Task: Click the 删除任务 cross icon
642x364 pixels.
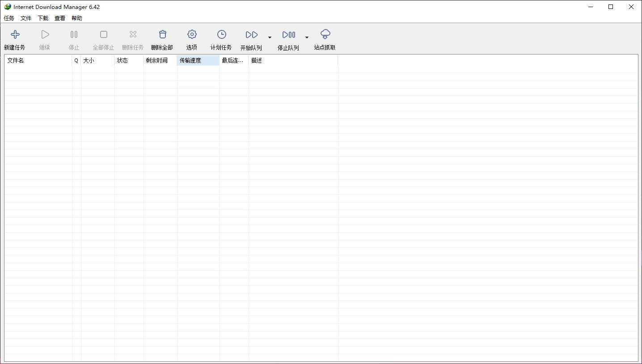Action: coord(133,34)
